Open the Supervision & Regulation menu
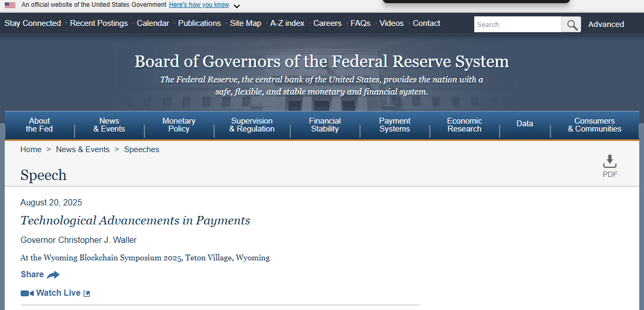This screenshot has width=644, height=310. tap(252, 125)
